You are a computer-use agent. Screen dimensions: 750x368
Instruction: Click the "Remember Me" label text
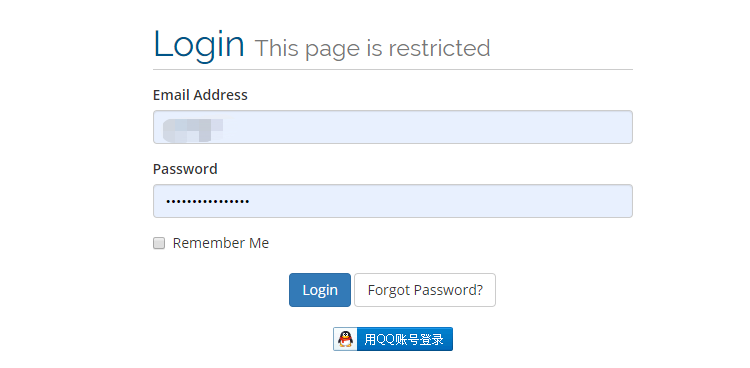(221, 243)
